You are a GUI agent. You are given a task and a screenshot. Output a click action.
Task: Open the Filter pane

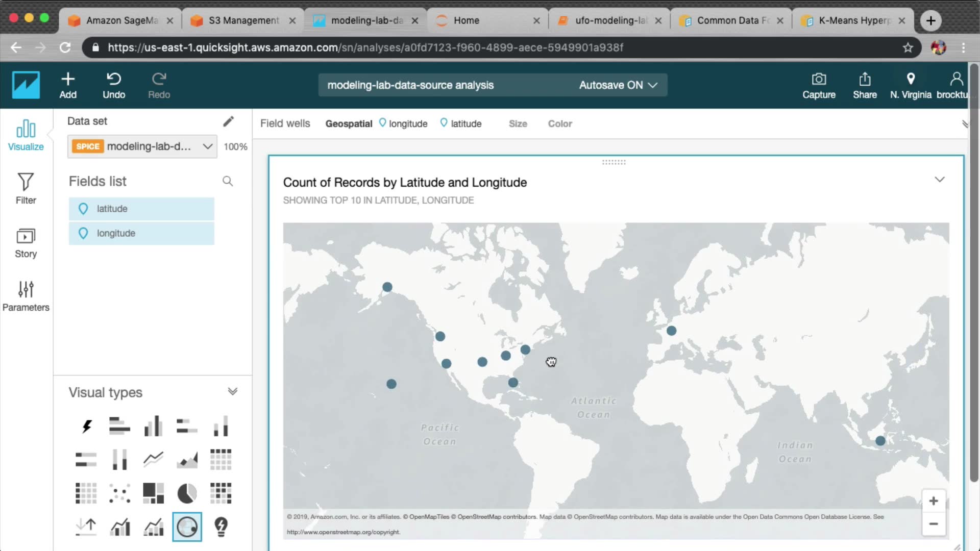tap(26, 189)
